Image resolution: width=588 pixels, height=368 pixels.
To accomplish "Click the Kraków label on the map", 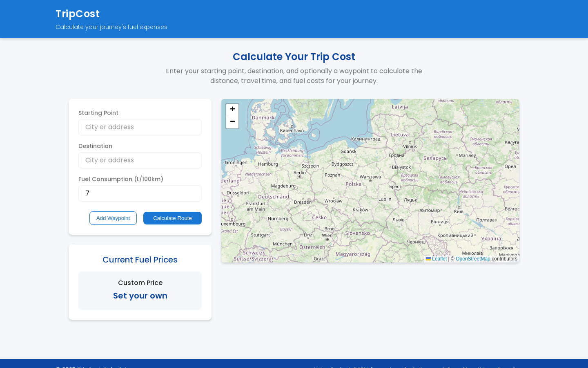I will pos(361,210).
